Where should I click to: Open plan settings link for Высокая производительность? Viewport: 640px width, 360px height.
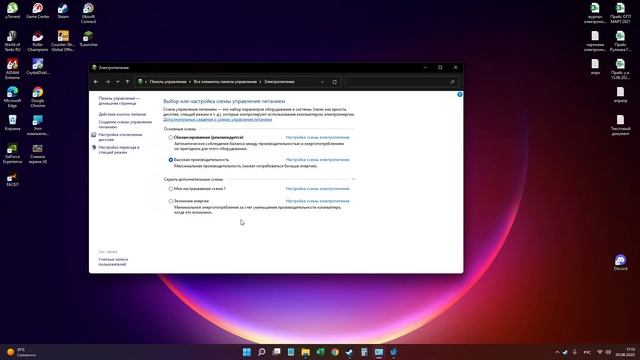[318, 160]
